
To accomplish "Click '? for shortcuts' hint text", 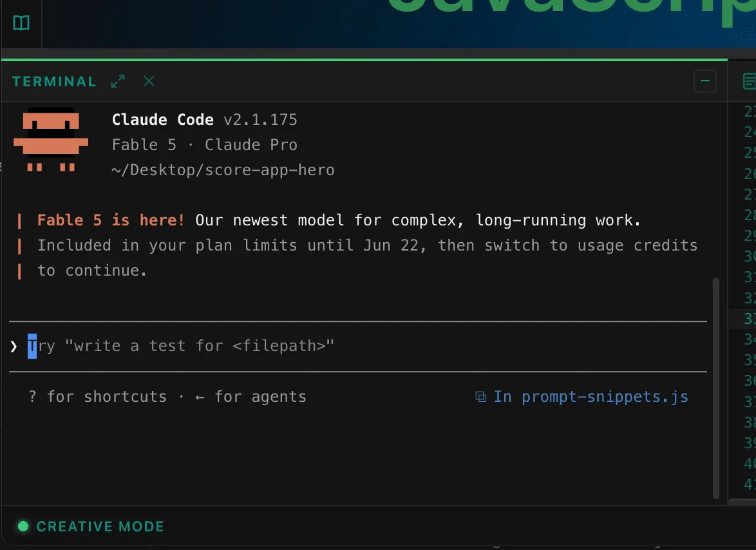I will click(x=97, y=397).
